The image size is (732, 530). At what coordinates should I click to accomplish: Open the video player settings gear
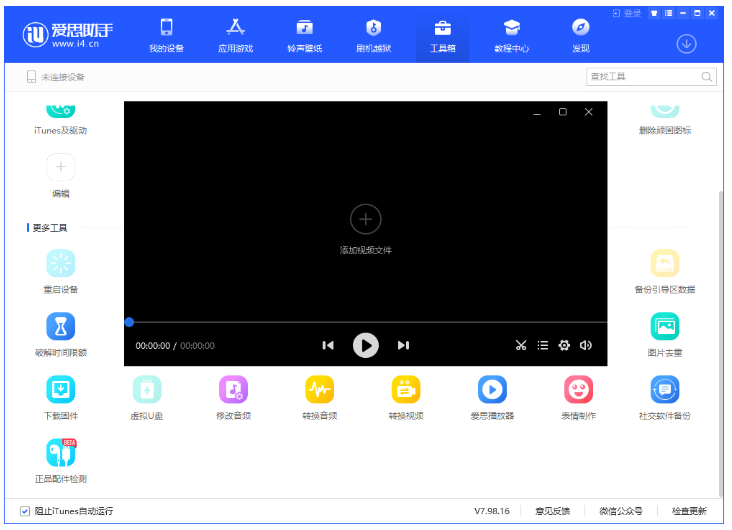pyautogui.click(x=564, y=345)
